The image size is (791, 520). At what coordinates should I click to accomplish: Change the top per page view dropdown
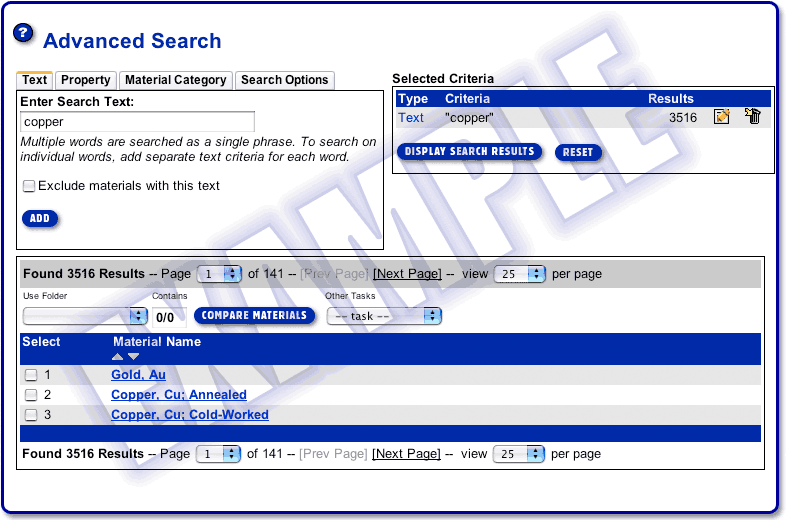[x=520, y=274]
